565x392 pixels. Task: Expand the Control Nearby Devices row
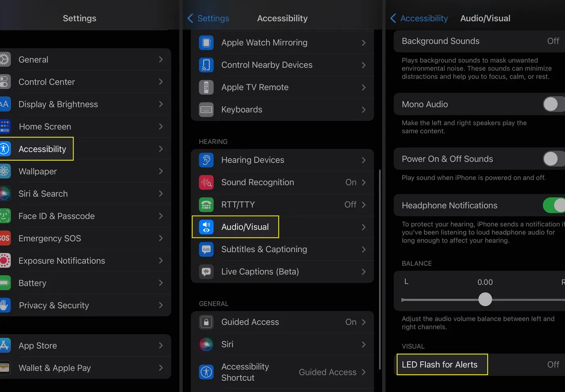282,65
